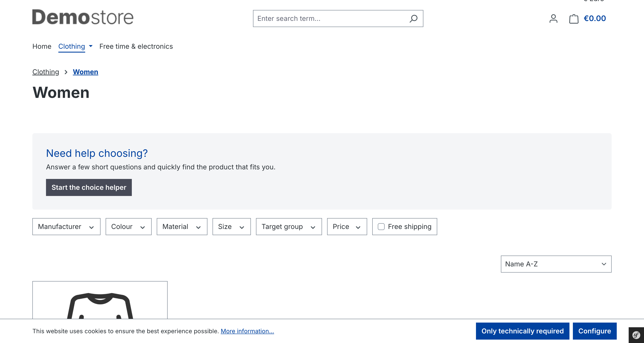
Task: Click the €0.00 cart total
Action: [595, 19]
